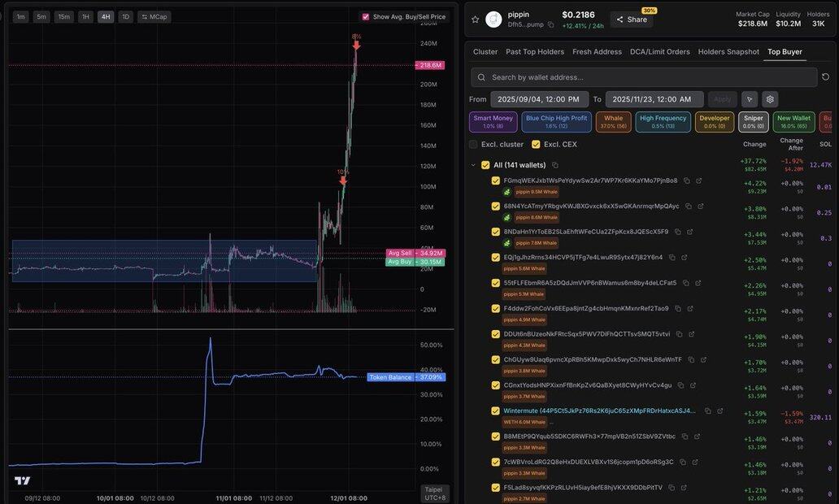
Task: Open the From date picker field
Action: (537, 99)
